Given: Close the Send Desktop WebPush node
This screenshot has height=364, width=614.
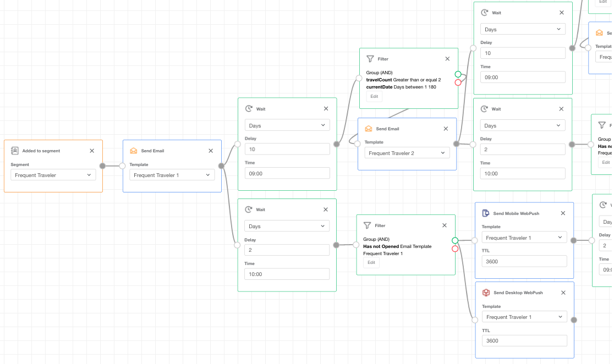Looking at the screenshot, I should (563, 293).
